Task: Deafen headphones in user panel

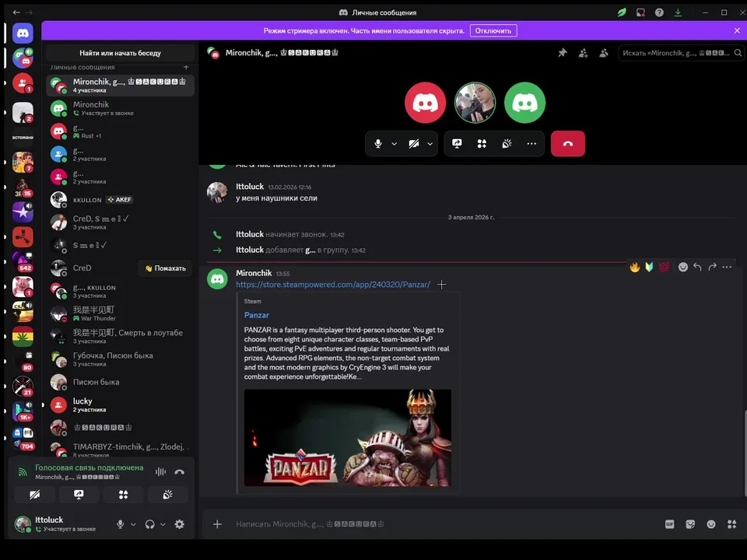Action: tap(149, 523)
